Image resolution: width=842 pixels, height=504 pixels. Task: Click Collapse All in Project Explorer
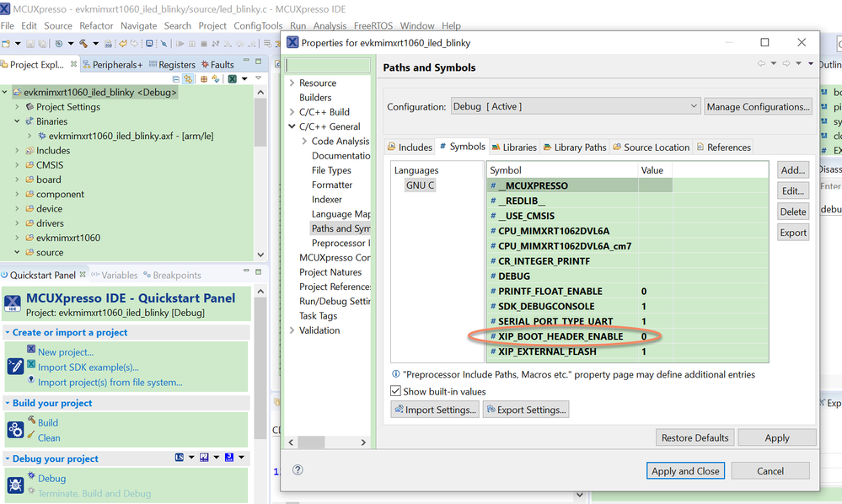point(176,79)
